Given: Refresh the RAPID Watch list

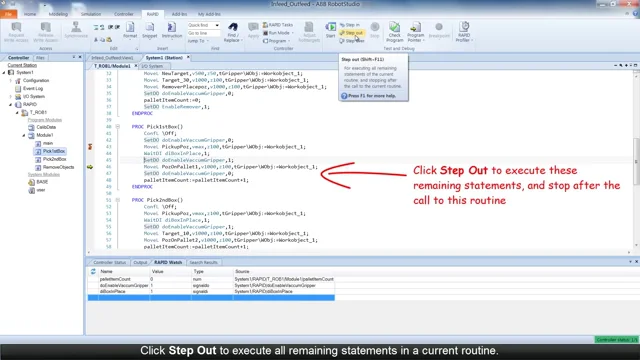Looking at the screenshot, I should (93, 271).
